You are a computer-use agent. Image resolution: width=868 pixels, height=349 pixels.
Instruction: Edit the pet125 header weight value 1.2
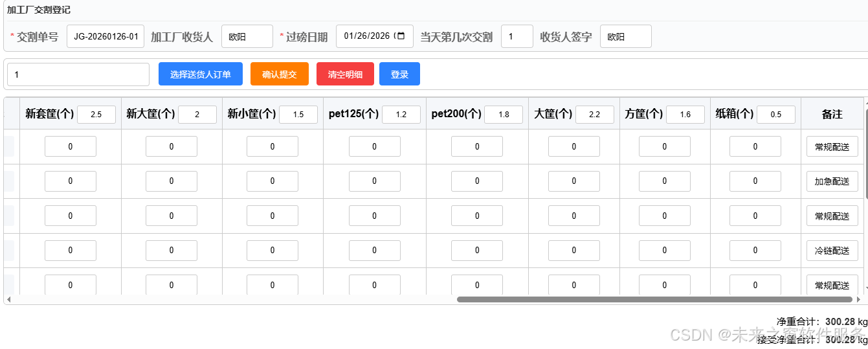click(401, 115)
